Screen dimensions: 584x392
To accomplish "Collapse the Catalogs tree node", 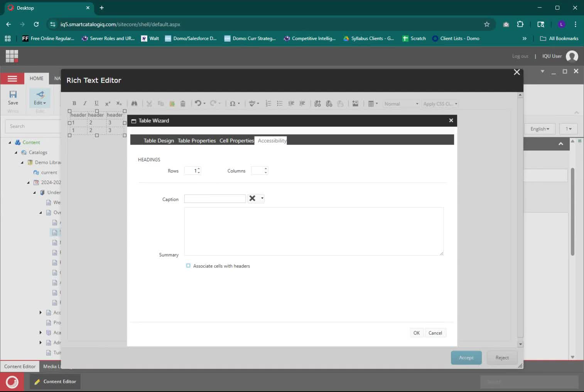I will pyautogui.click(x=16, y=152).
